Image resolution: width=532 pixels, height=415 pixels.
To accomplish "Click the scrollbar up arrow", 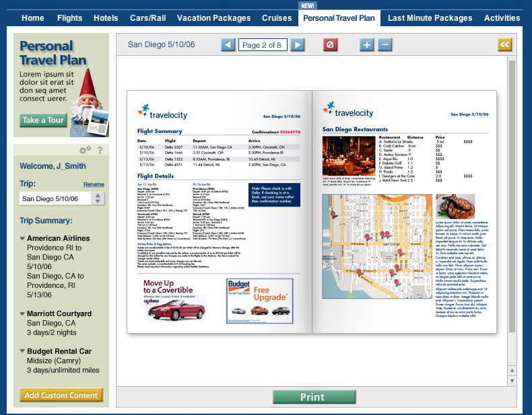I will (x=512, y=371).
